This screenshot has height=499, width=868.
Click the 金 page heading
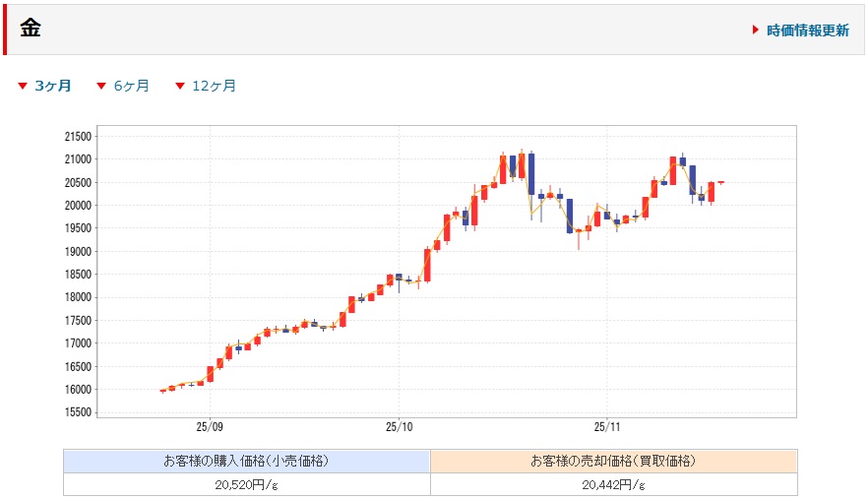[x=31, y=29]
